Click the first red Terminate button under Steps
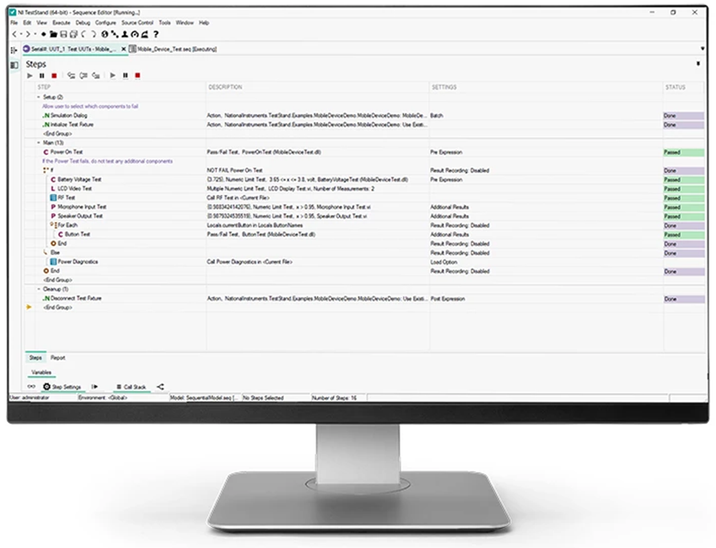Viewport: 716px width, 548px height. (x=54, y=76)
